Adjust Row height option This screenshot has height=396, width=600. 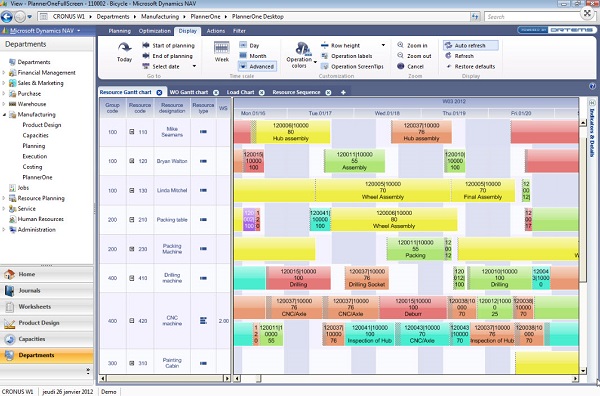coord(341,45)
